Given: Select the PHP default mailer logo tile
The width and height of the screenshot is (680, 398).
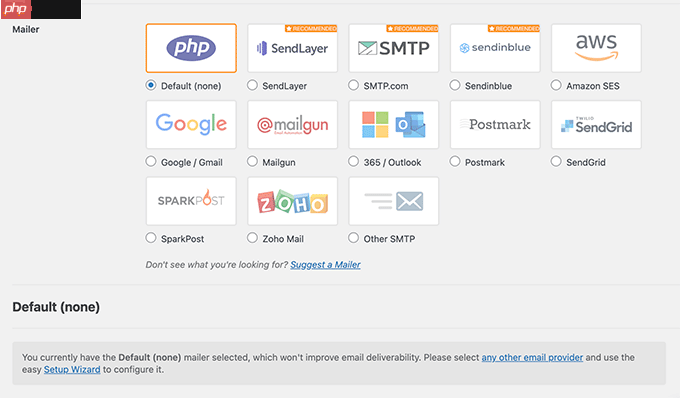Looking at the screenshot, I should point(191,48).
